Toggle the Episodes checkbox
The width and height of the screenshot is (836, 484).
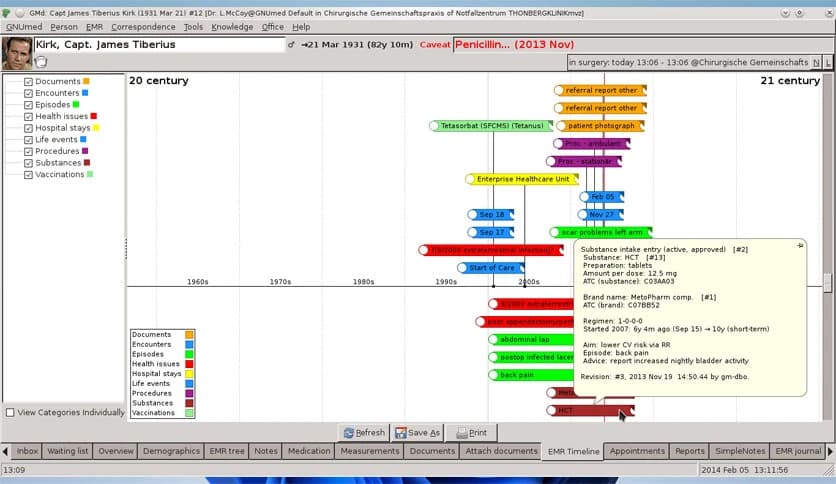(x=28, y=105)
